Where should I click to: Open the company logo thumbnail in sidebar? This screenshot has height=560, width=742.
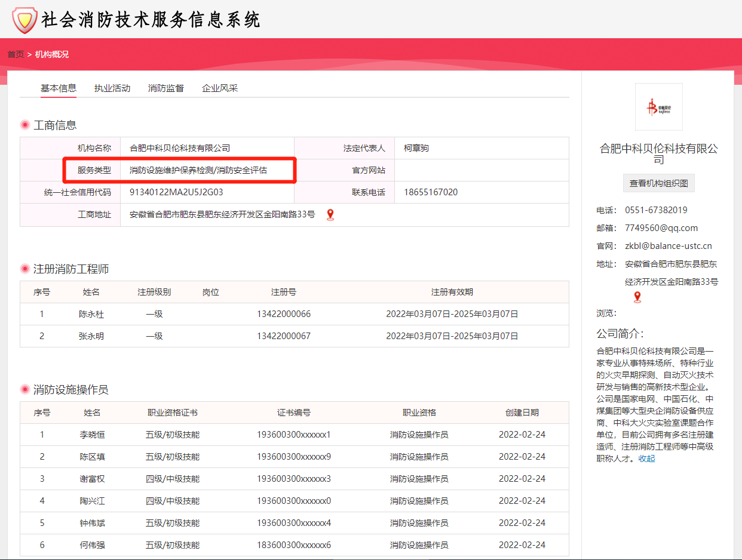pyautogui.click(x=659, y=107)
